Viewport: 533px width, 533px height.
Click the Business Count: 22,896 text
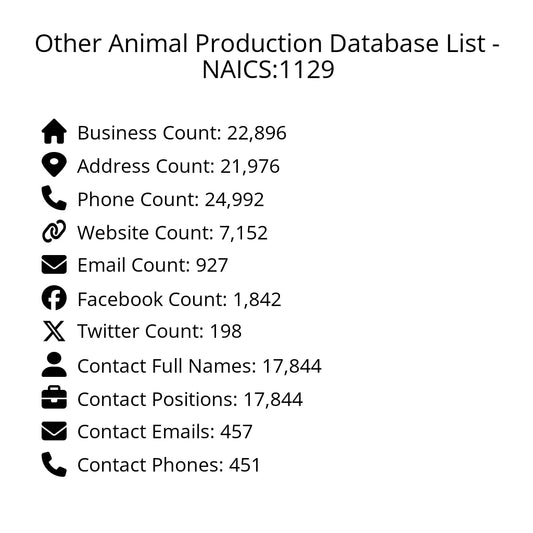pyautogui.click(x=182, y=133)
